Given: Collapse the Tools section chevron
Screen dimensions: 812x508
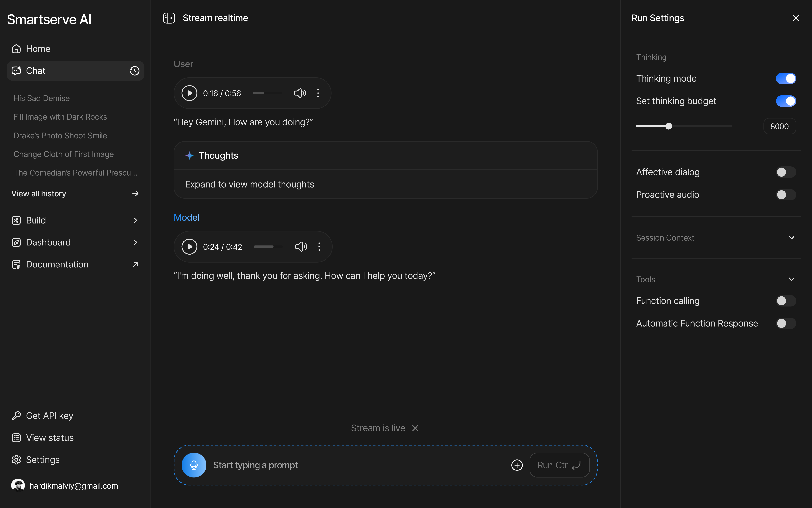Looking at the screenshot, I should [792, 279].
